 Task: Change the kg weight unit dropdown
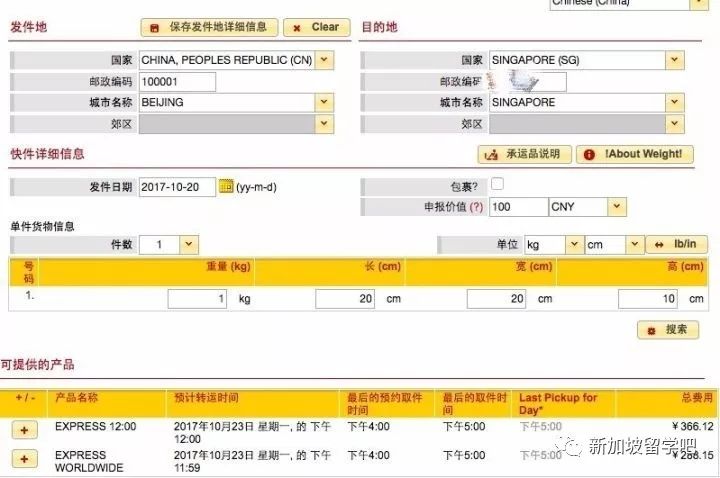click(553, 245)
